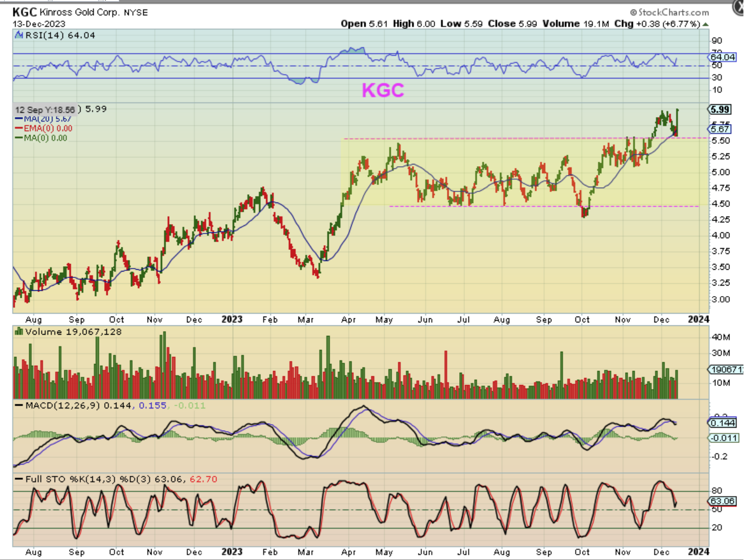
Task: Click the -0.2 MACD axis label
Action: tap(720, 456)
